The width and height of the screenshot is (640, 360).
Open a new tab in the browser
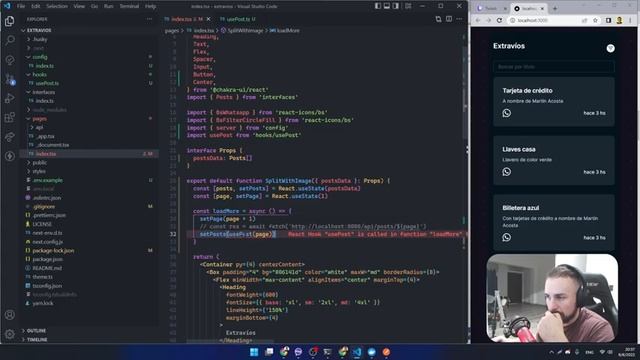click(x=555, y=8)
